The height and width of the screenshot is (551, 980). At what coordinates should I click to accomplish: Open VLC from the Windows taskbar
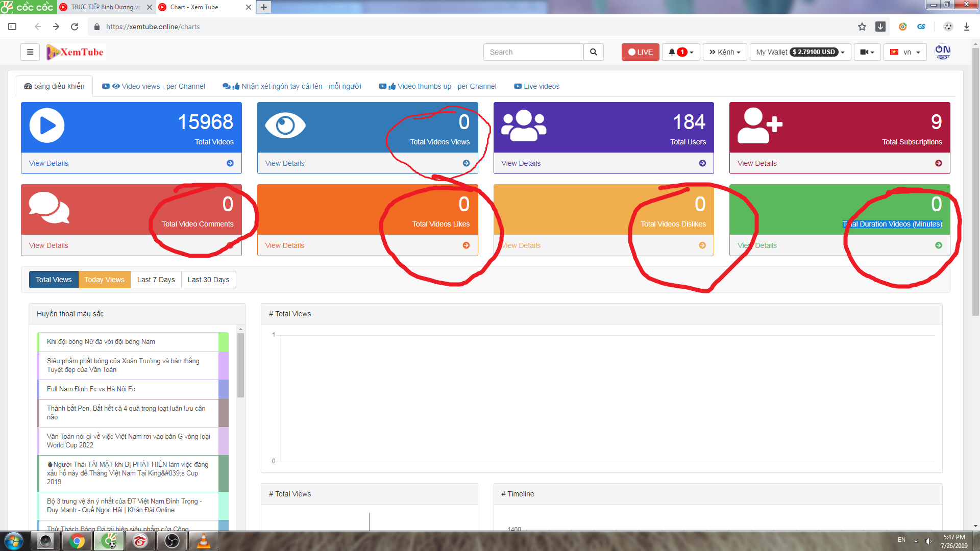(x=204, y=541)
